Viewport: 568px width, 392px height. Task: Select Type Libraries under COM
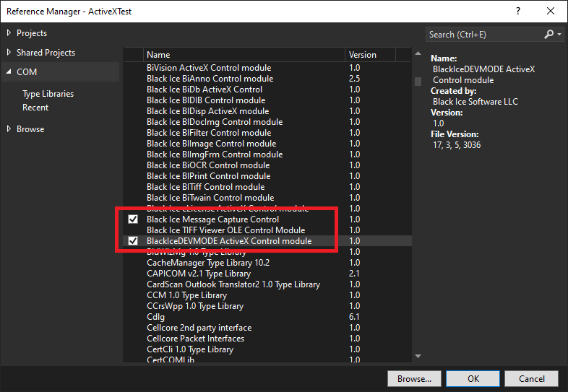48,94
